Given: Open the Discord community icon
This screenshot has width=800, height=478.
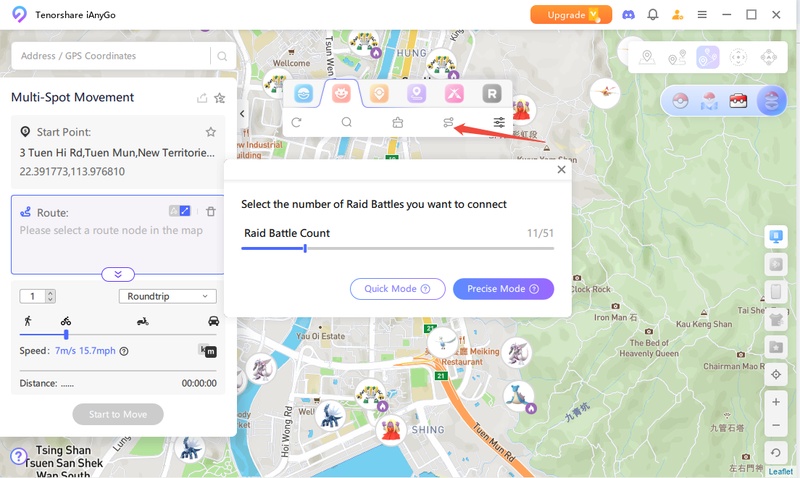Looking at the screenshot, I should coord(628,15).
